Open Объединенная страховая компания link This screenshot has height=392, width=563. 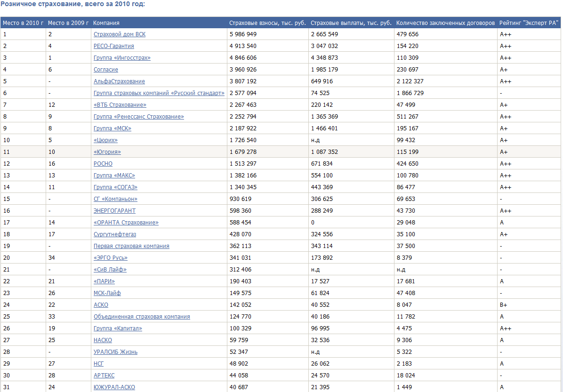click(142, 317)
